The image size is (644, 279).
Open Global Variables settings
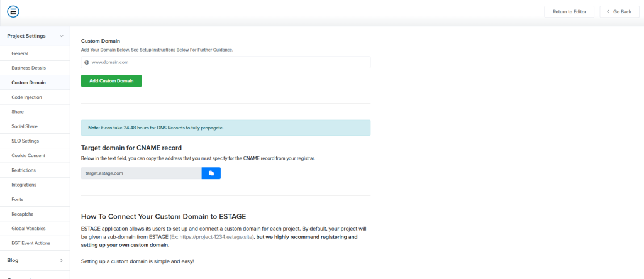pyautogui.click(x=35, y=229)
